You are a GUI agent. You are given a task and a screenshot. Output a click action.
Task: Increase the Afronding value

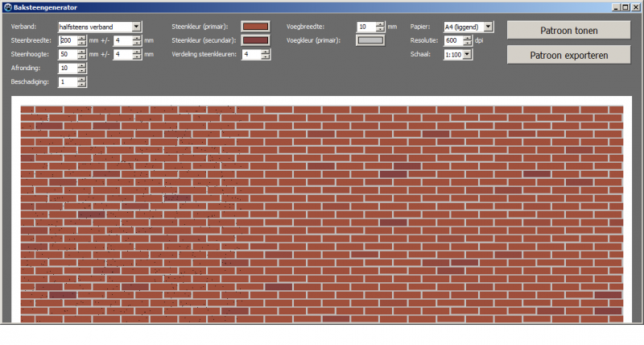pos(82,65)
